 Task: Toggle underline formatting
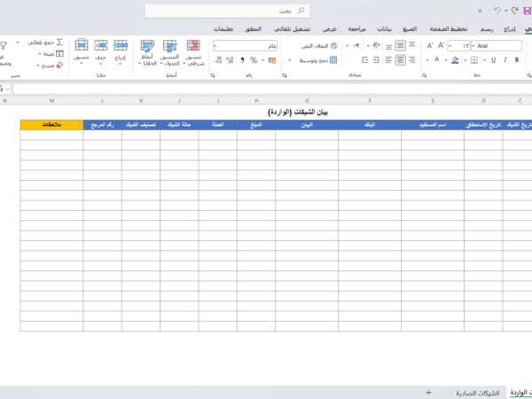[x=492, y=60]
